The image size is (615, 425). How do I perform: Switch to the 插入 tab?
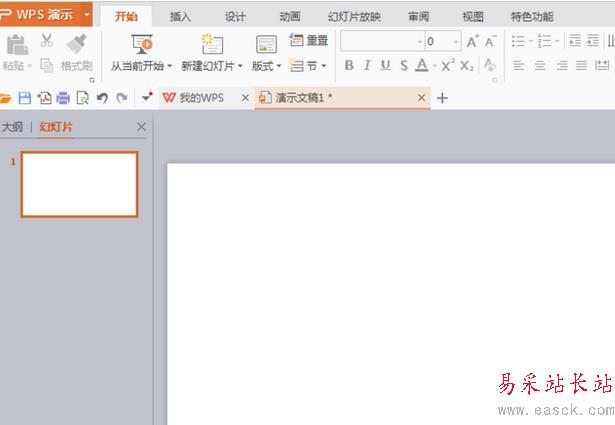coord(180,16)
